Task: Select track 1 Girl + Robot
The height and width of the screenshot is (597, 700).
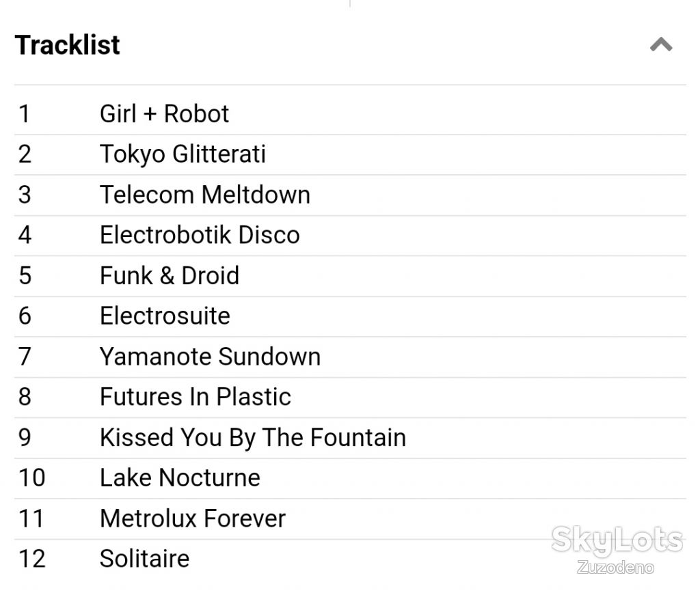Action: click(x=350, y=114)
